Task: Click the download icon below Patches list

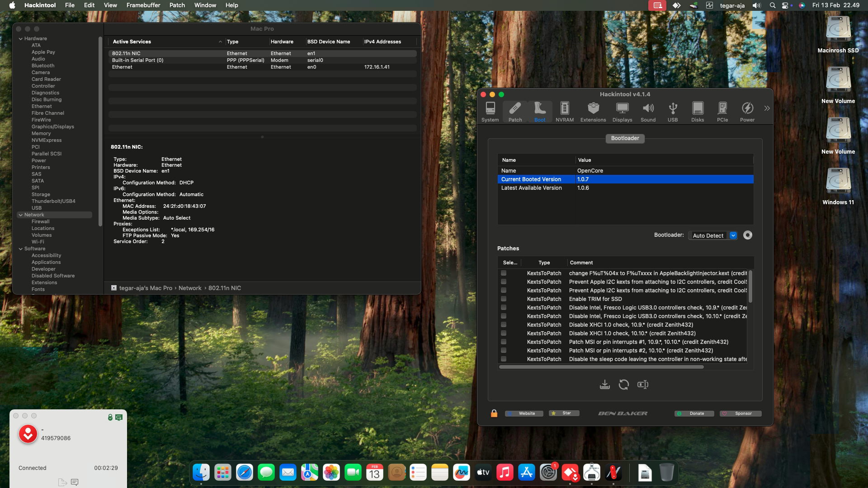Action: [604, 385]
